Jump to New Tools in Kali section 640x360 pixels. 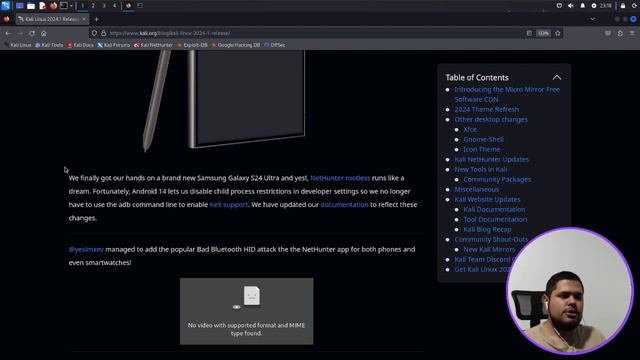click(x=481, y=169)
